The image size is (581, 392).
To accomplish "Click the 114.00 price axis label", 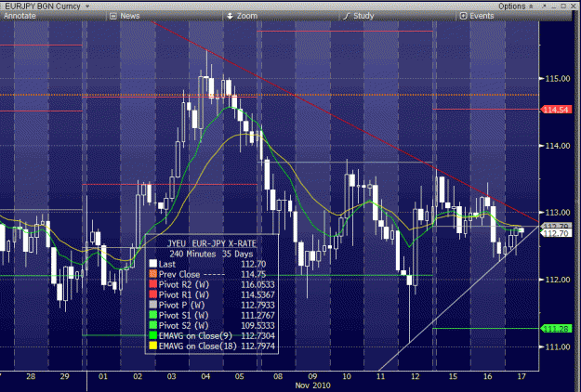I will [558, 146].
